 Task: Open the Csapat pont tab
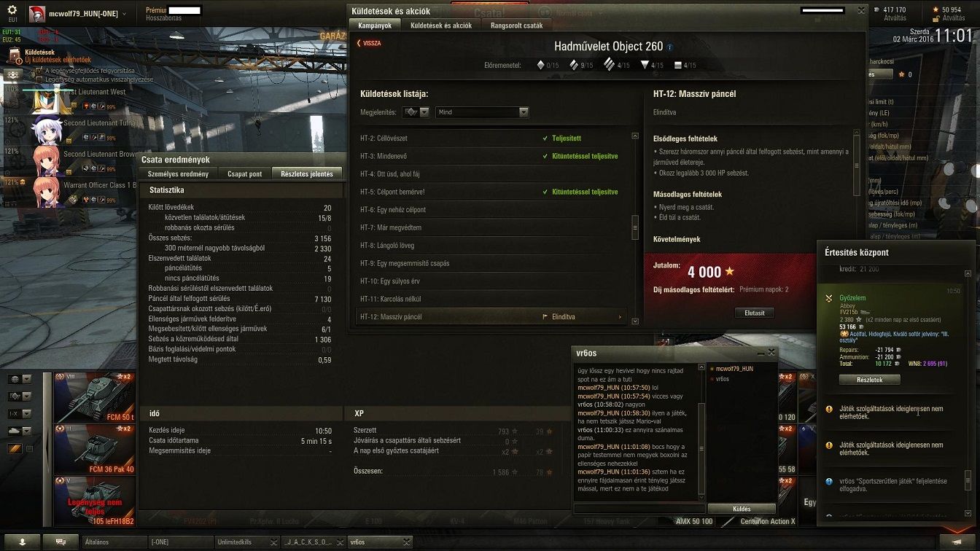[x=244, y=174]
